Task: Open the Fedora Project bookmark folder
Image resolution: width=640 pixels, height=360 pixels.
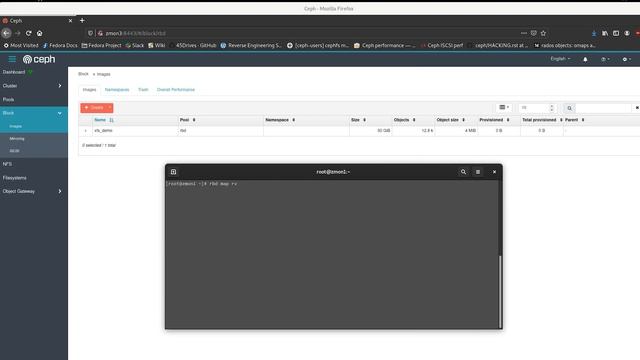Action: 101,46
